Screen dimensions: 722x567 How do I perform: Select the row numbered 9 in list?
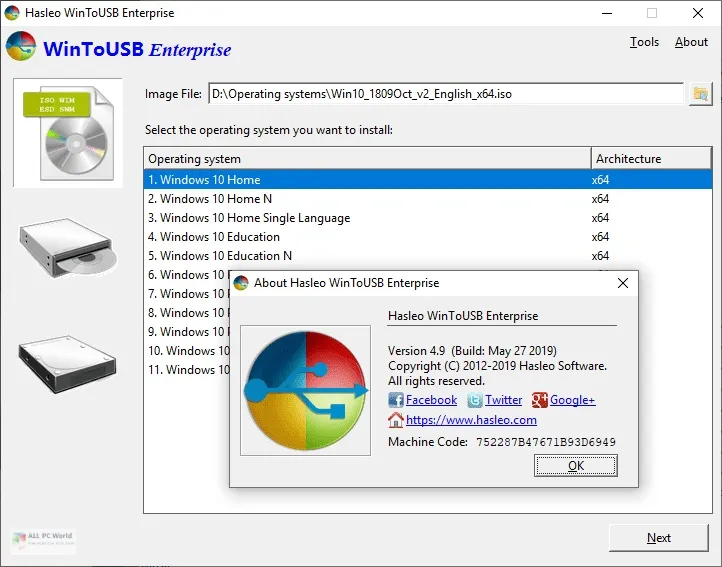coord(187,332)
